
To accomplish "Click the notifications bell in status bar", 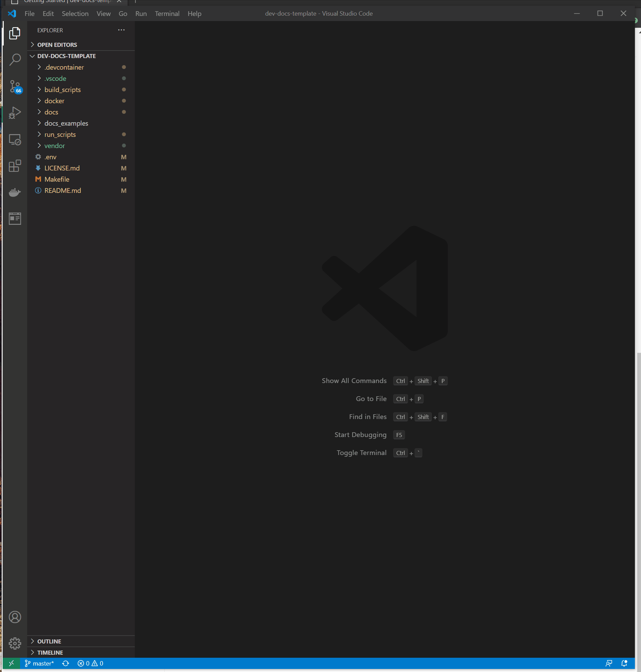I will [x=624, y=663].
